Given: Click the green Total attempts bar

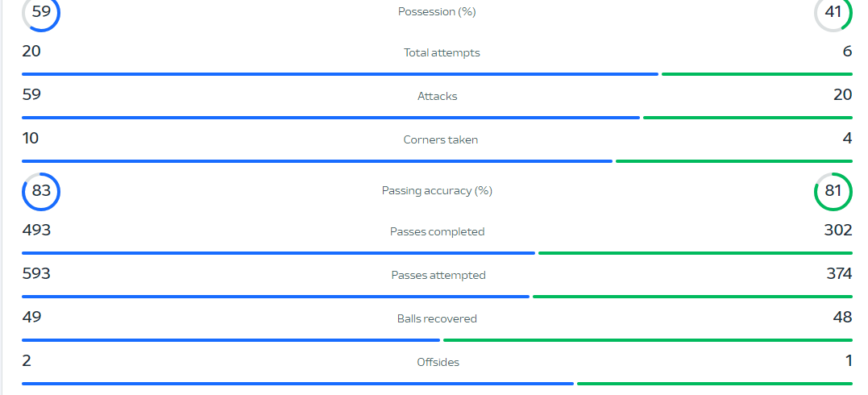Looking at the screenshot, I should tap(757, 73).
